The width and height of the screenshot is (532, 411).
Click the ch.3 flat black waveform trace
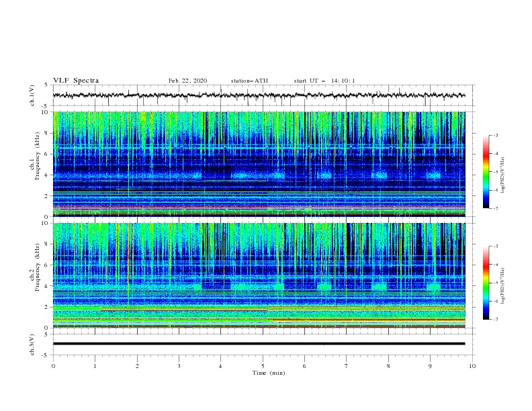(x=259, y=344)
